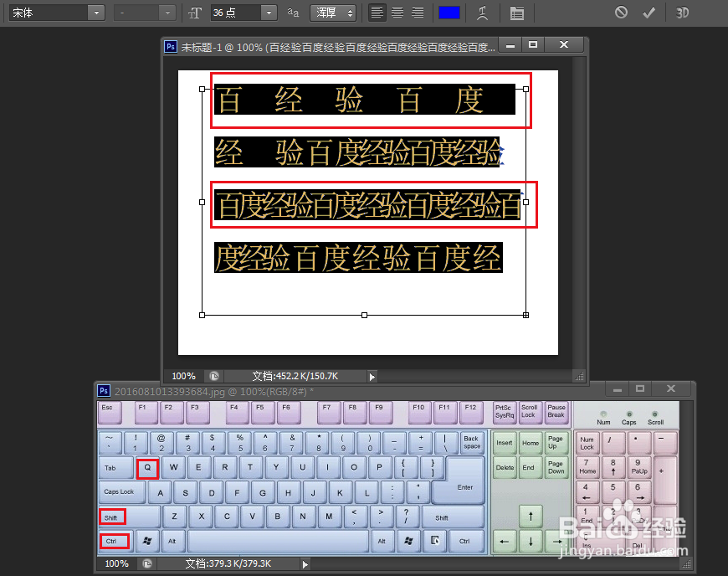Image resolution: width=728 pixels, height=576 pixels.
Task: Click status bar preview icon in 未标题-1
Action: pos(213,376)
